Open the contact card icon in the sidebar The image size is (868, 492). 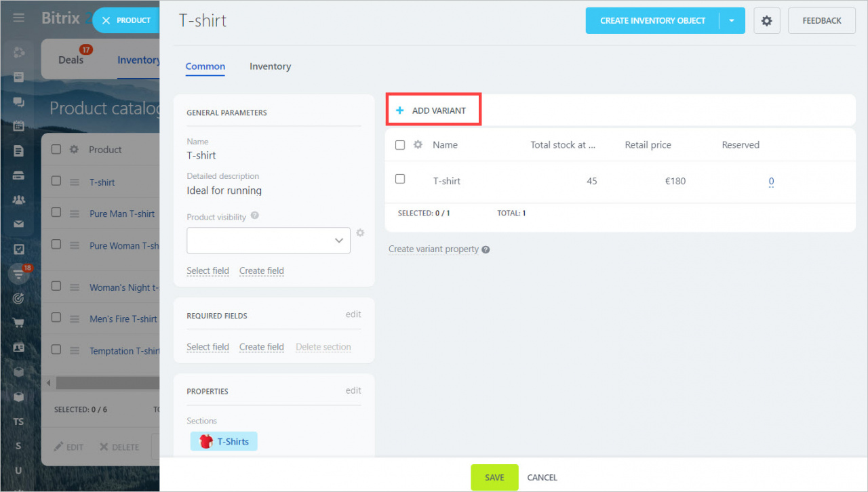coord(19,348)
